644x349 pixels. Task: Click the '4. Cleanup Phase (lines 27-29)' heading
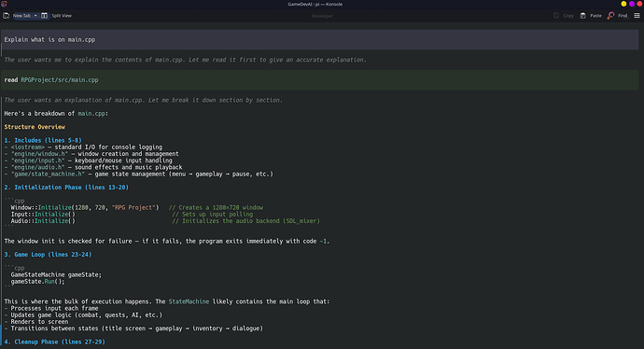tap(55, 342)
